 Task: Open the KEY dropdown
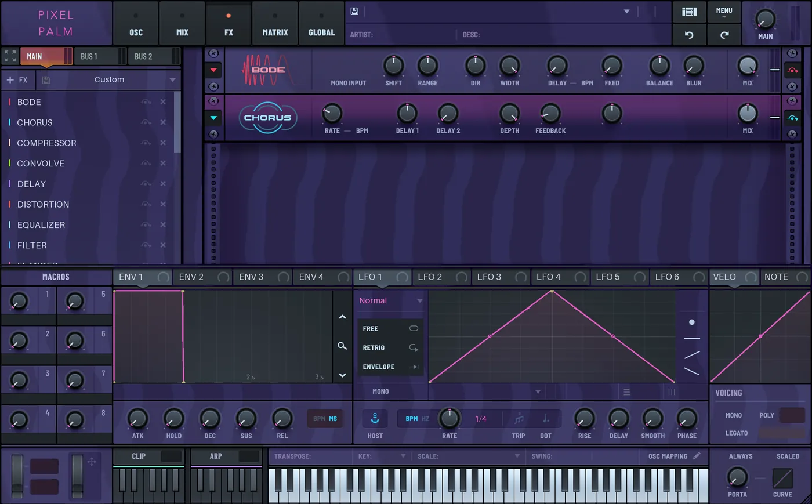(x=403, y=456)
